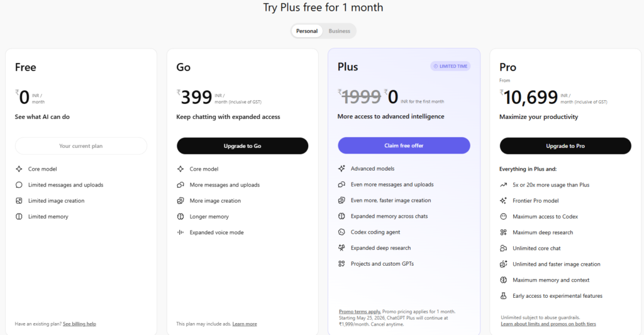Claim the Plus free offer
This screenshot has width=644, height=335.
click(404, 145)
